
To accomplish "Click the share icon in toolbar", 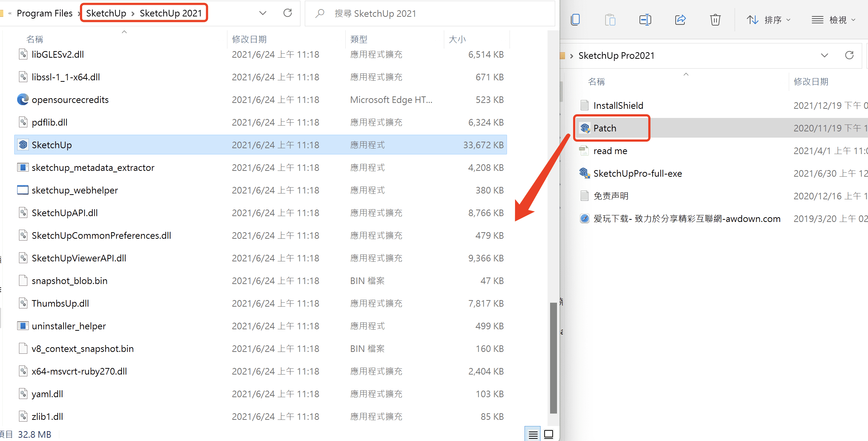I will (680, 20).
